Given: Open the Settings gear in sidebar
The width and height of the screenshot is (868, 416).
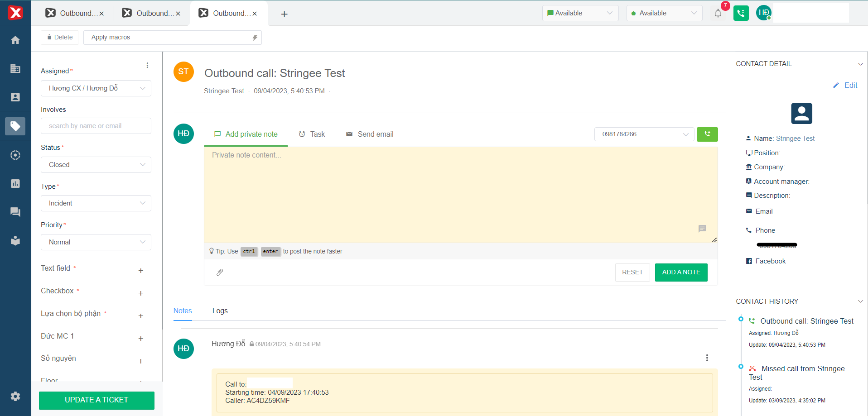Looking at the screenshot, I should click(x=15, y=397).
